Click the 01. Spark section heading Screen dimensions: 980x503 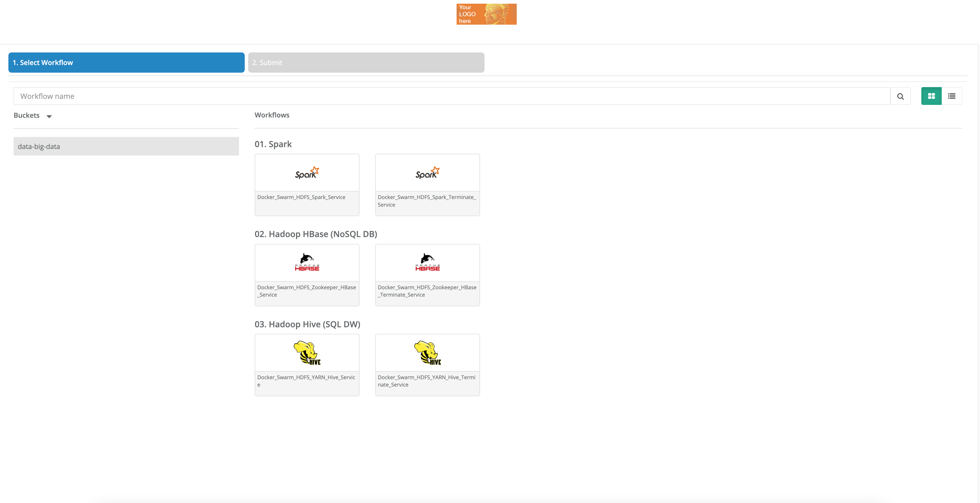[x=273, y=144]
